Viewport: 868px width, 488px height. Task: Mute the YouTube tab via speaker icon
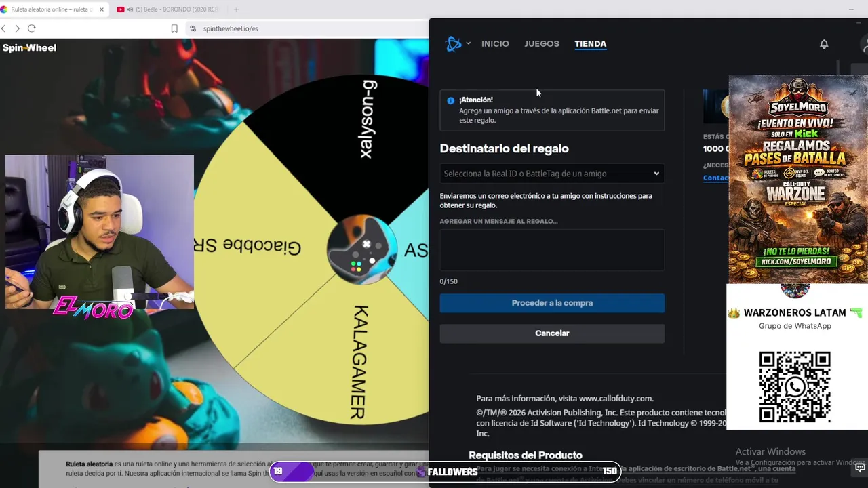pyautogui.click(x=130, y=9)
